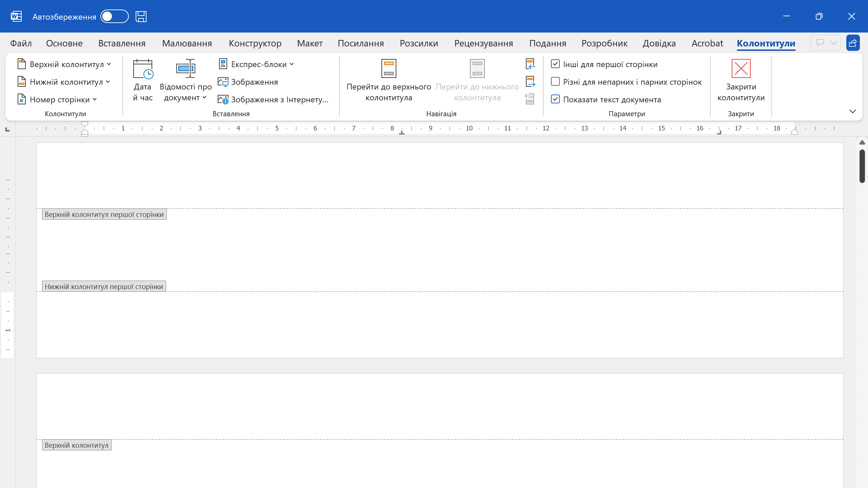Screen dimensions: 868x488
Task: Toggle the Автозбереження autosave switch
Action: [x=115, y=16]
